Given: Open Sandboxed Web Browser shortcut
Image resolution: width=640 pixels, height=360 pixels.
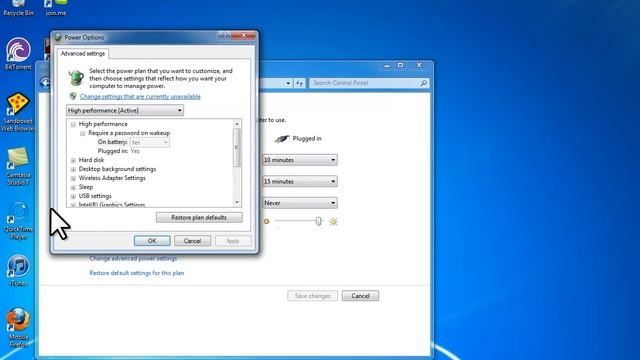Looking at the screenshot, I should coord(18,112).
